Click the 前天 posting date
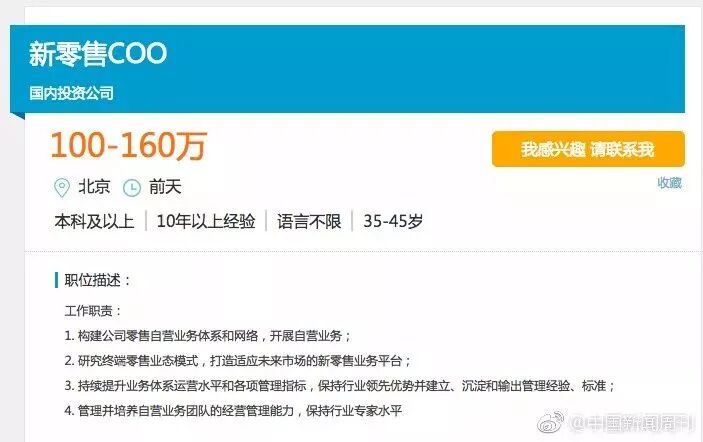This screenshot has width=703, height=442. 165,187
